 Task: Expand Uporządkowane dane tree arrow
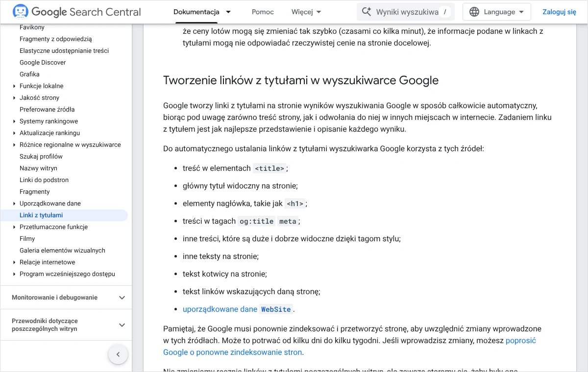point(14,204)
